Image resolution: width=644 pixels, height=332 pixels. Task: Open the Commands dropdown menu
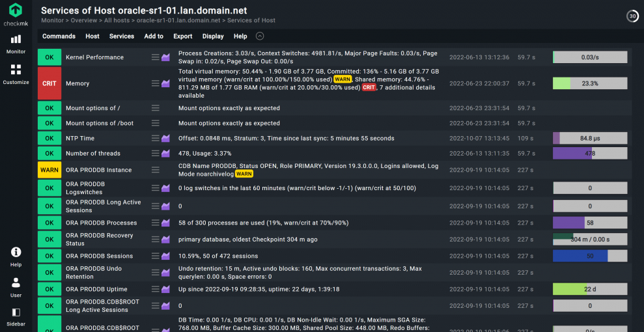tap(59, 36)
